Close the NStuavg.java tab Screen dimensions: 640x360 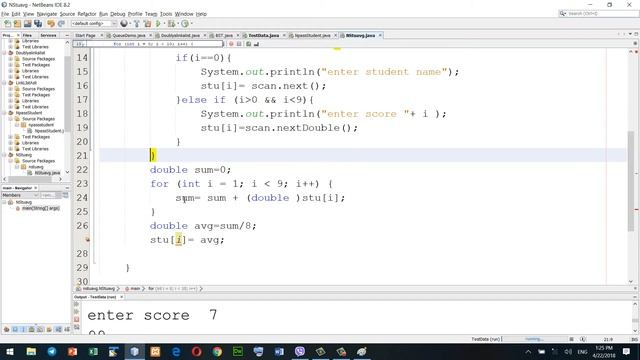380,36
